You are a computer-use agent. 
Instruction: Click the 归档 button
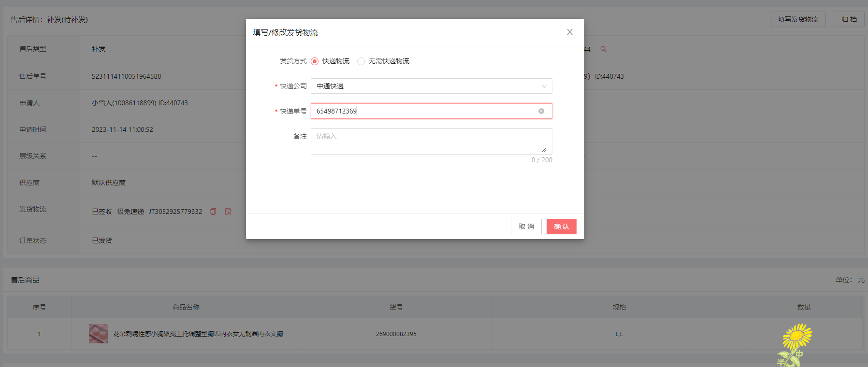click(x=849, y=19)
